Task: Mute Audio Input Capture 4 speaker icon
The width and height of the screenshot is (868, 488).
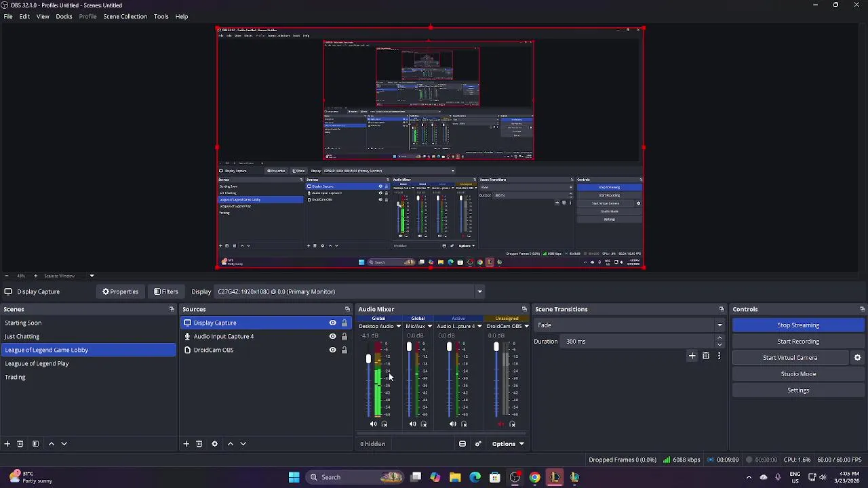Action: (x=453, y=424)
